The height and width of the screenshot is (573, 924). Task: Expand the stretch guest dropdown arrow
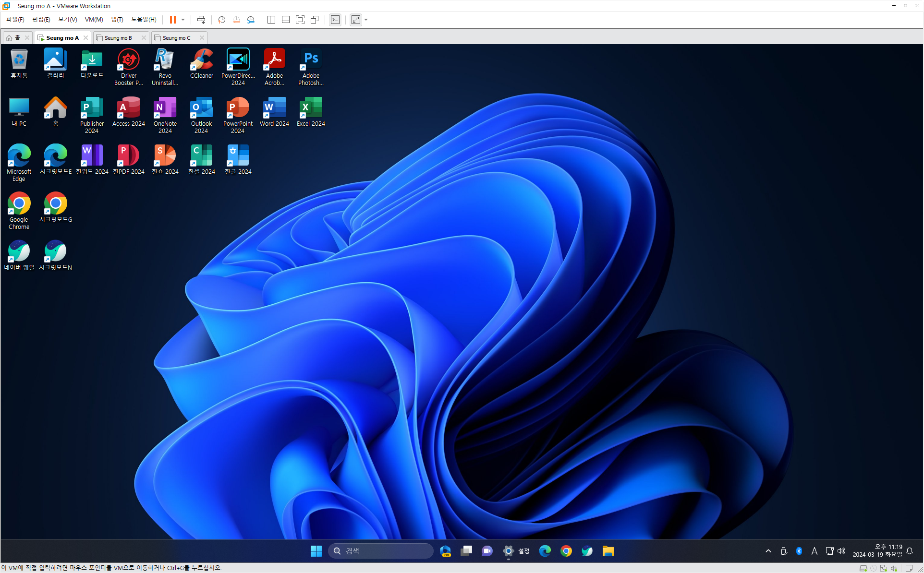coord(366,20)
